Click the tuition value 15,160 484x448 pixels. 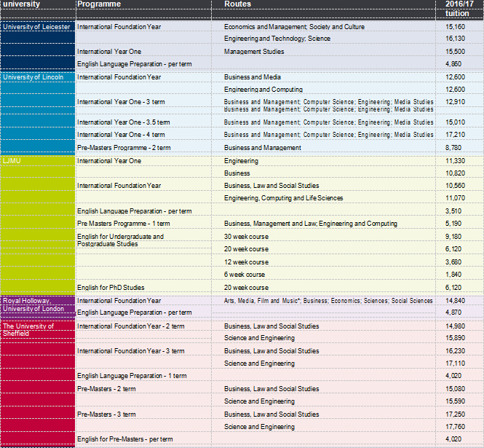(x=455, y=27)
